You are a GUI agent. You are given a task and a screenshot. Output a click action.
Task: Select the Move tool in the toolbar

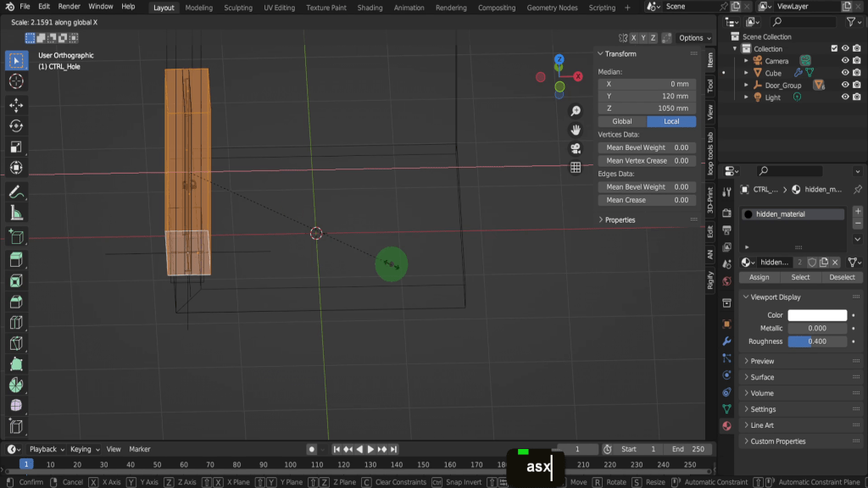click(15, 104)
